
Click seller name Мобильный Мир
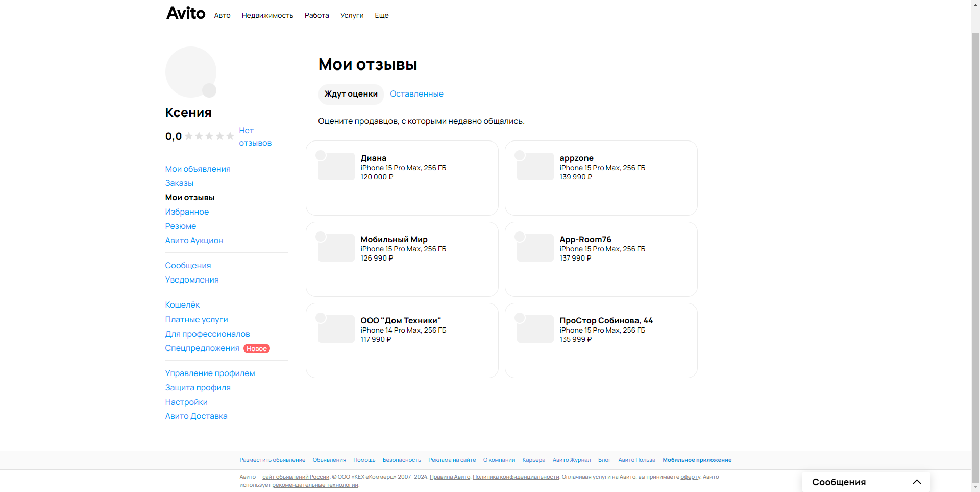click(x=394, y=240)
